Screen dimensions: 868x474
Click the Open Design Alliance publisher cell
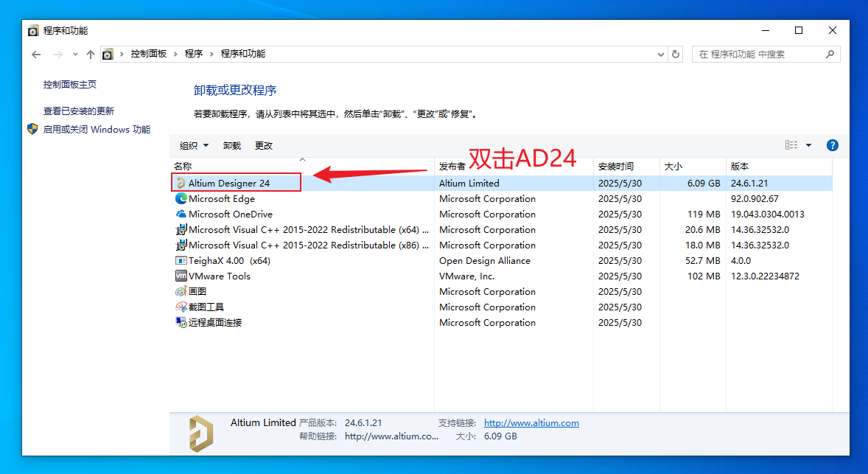(484, 260)
